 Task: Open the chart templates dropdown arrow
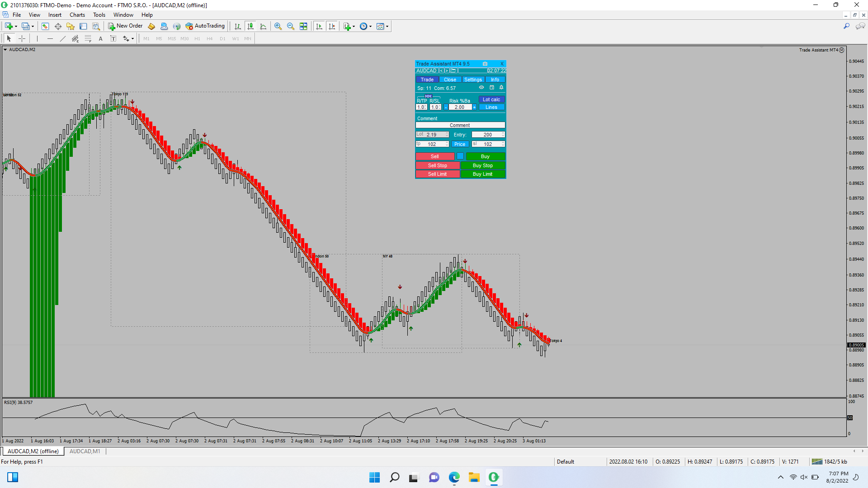click(387, 26)
